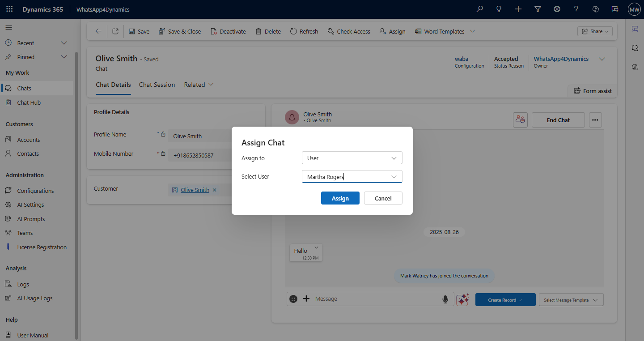Expand the Recent section in sidebar
This screenshot has height=341, width=644.
pyautogui.click(x=64, y=43)
